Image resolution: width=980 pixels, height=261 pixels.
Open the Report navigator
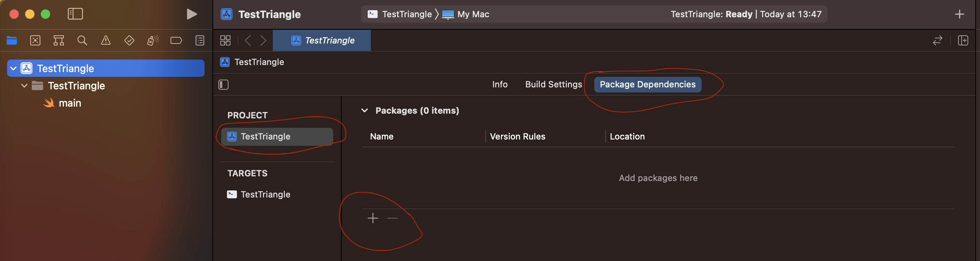[200, 40]
